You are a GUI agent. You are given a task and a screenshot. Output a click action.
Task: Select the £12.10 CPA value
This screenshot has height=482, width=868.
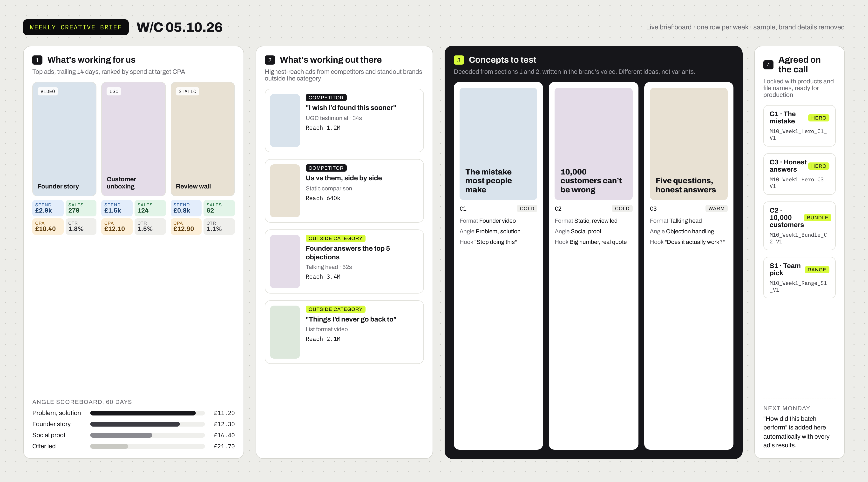[115, 229]
